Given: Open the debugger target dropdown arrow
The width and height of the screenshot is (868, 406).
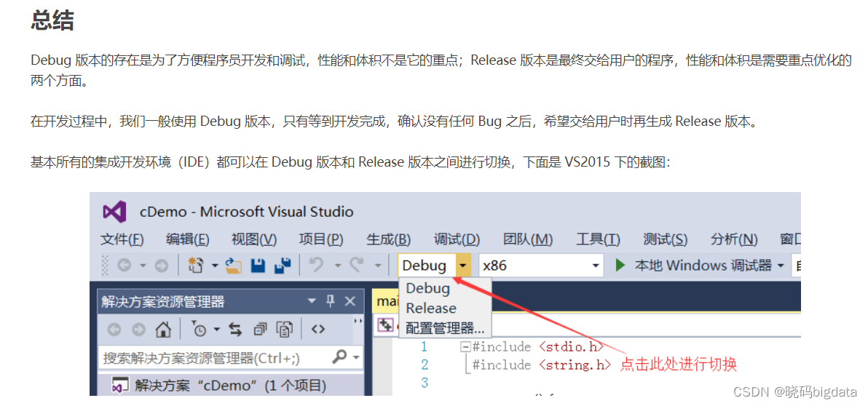Looking at the screenshot, I should coord(781,266).
